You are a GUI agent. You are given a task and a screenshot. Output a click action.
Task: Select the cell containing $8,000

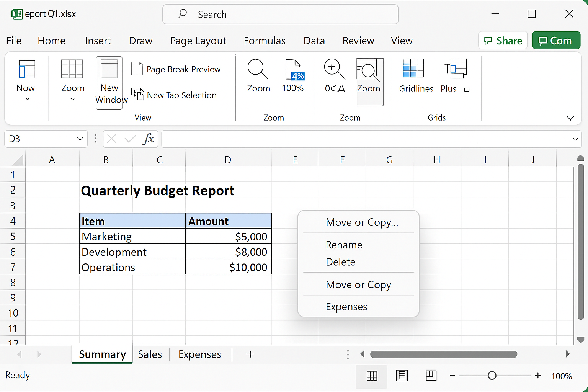[229, 252]
